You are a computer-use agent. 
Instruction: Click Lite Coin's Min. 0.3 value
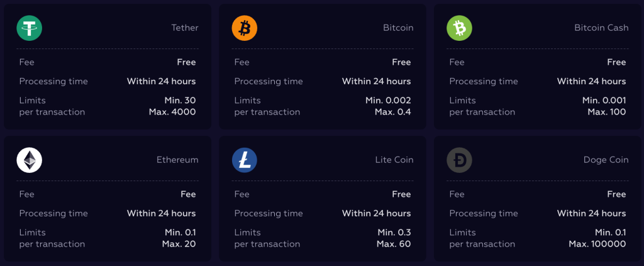[394, 233]
